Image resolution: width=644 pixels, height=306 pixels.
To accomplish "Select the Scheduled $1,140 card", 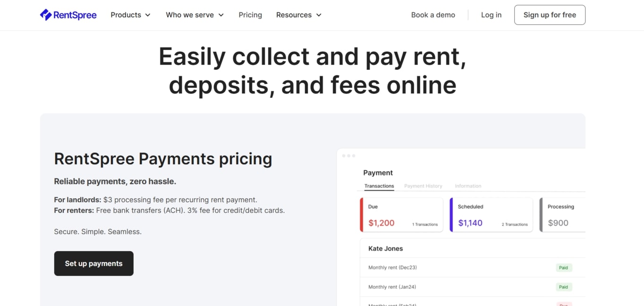I will pos(491,215).
